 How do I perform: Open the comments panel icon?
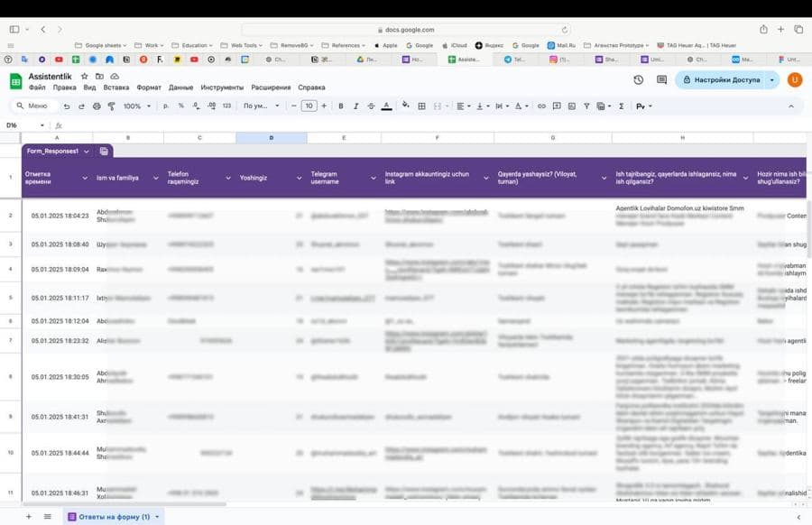(661, 79)
